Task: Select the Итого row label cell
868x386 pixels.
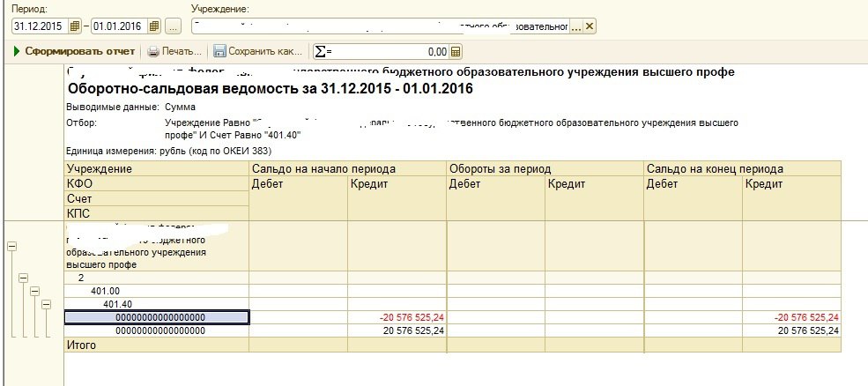Action: tap(157, 345)
